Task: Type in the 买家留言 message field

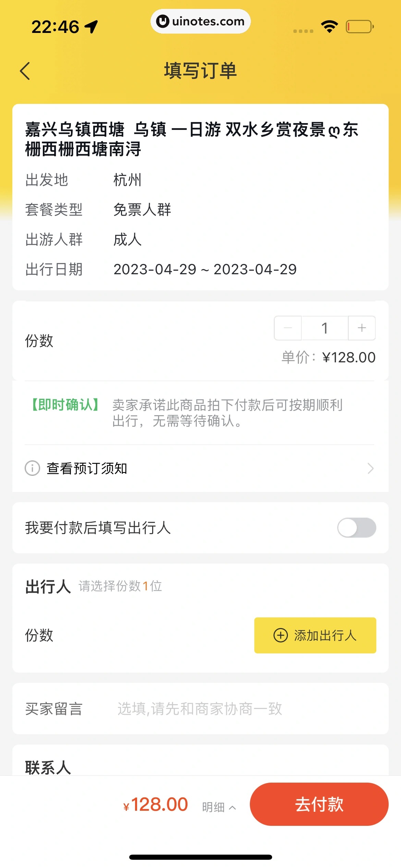Action: point(240,709)
